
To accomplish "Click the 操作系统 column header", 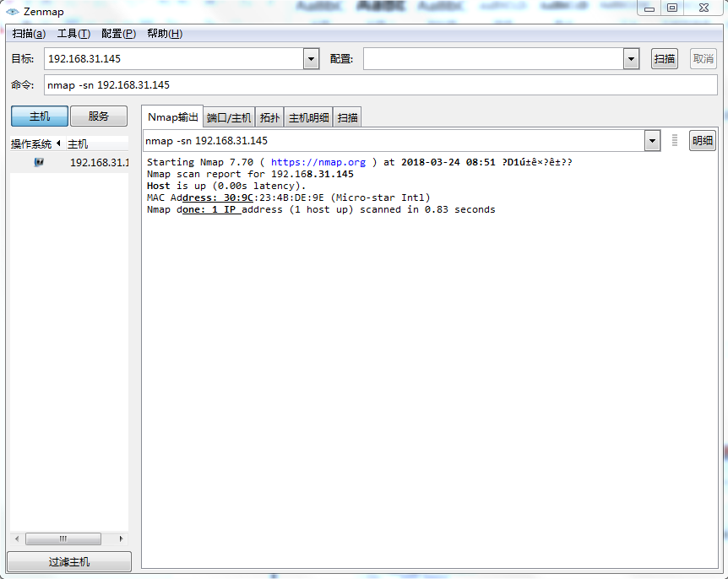I will (x=36, y=143).
